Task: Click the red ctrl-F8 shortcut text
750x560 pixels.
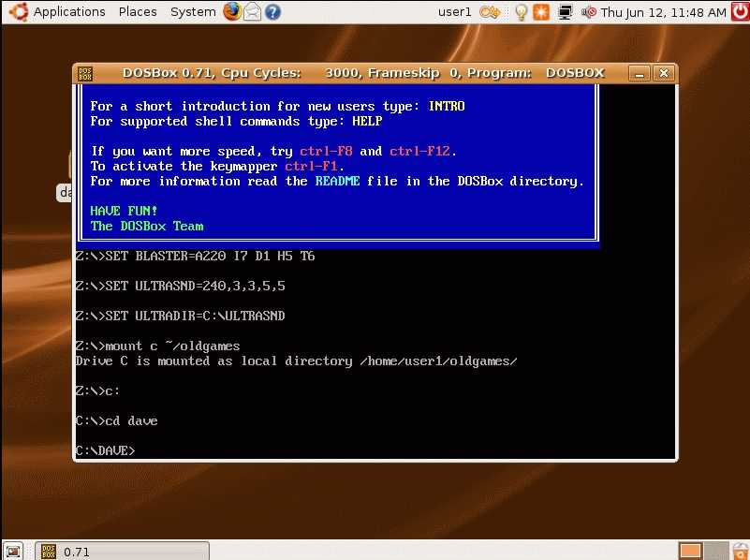Action: [326, 151]
